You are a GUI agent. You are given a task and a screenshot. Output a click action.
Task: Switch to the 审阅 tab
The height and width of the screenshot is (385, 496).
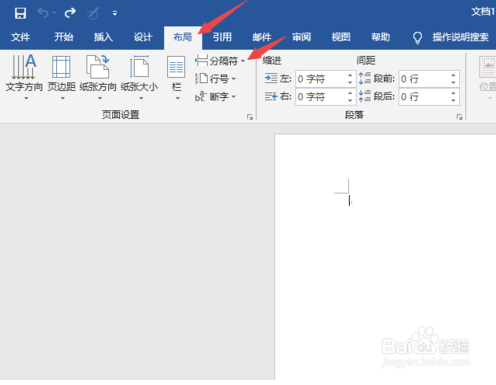(301, 37)
